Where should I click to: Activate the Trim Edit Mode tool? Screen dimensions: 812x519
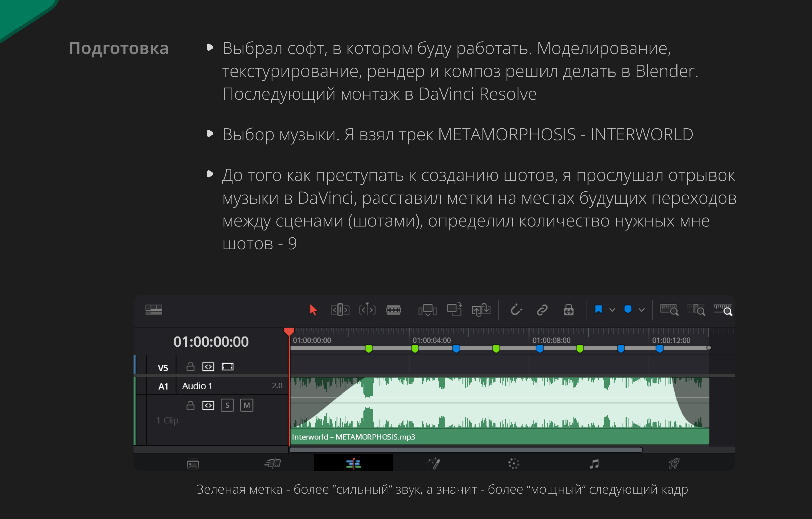340,310
